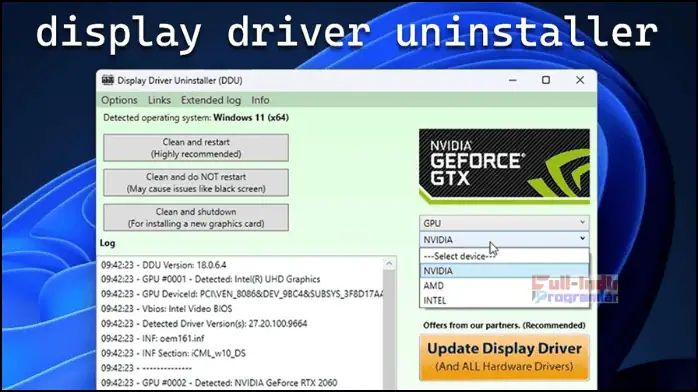Image resolution: width=698 pixels, height=392 pixels.
Task: Click the log vertical scrollbar track
Action: coord(389,330)
